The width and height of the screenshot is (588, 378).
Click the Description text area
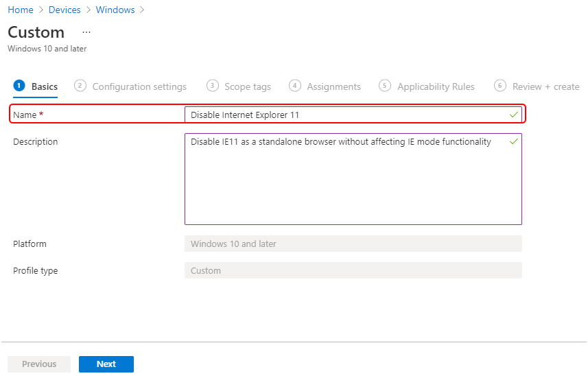[353, 179]
